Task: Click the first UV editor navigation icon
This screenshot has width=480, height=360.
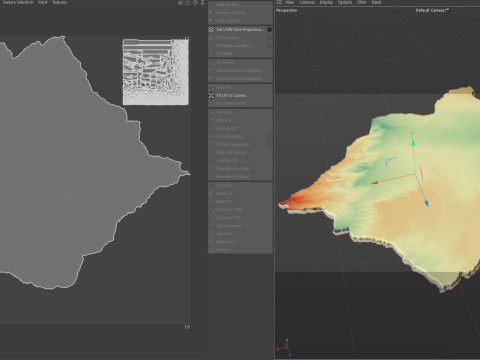Action: point(180,2)
